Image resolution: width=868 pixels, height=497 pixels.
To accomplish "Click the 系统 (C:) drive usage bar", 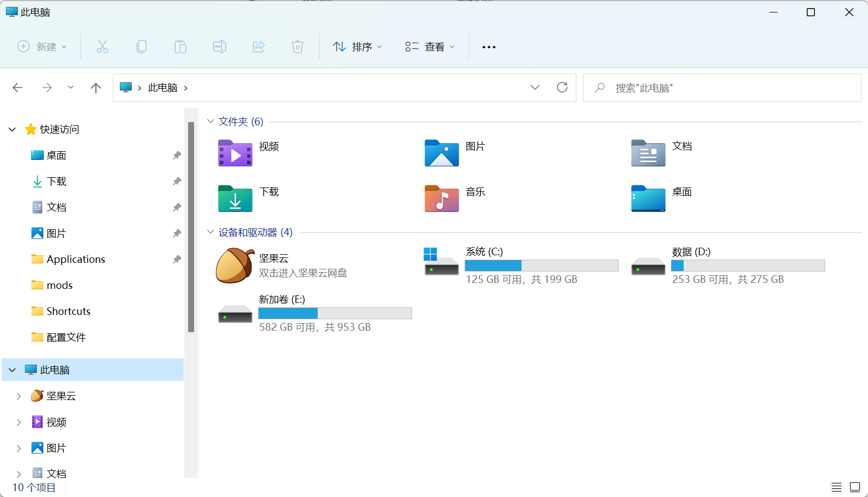I will tap(541, 266).
